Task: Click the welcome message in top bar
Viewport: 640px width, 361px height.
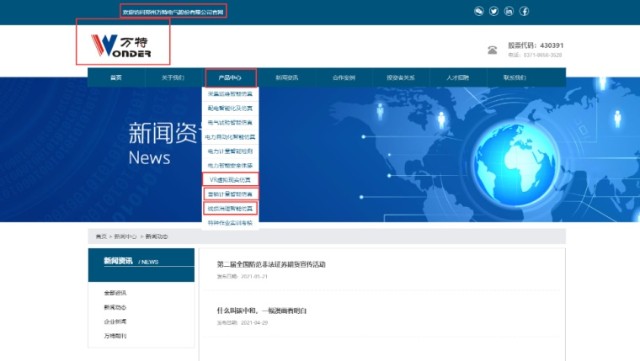Action: 173,12
